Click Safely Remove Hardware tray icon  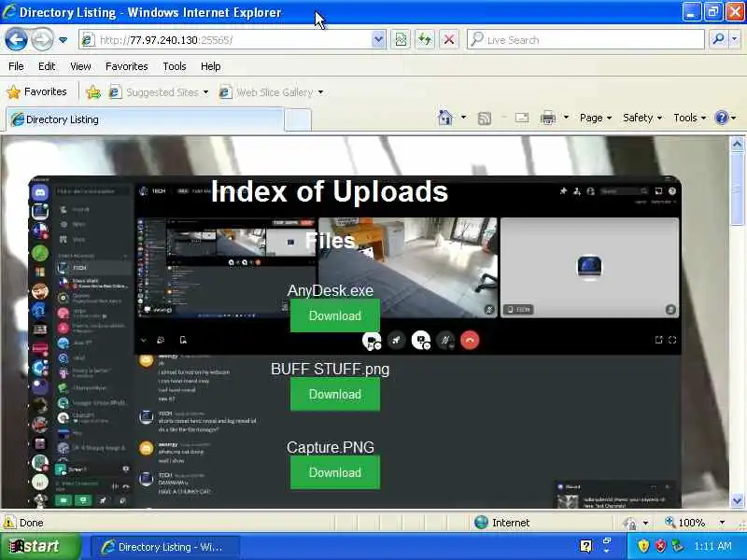678,546
